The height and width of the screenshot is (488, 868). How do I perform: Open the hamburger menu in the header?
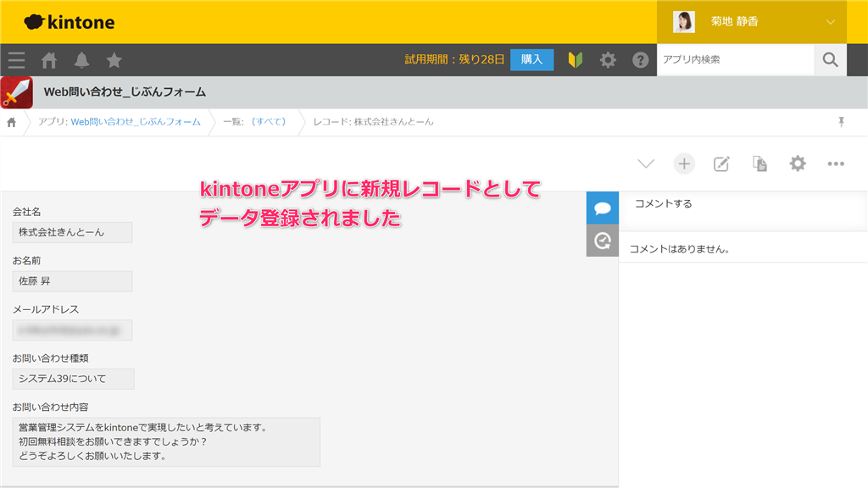(17, 60)
